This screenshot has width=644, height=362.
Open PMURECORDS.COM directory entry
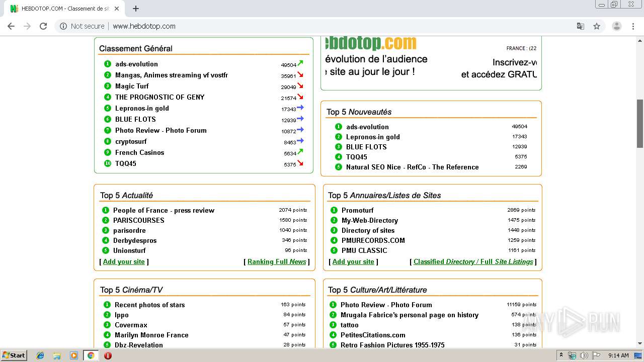(373, 240)
